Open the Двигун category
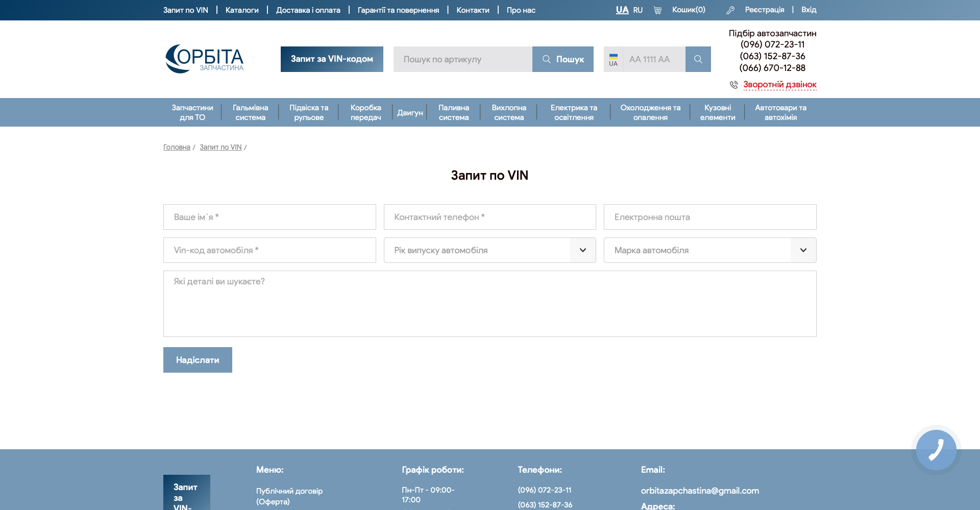Screen dimensions: 980x510 (x=410, y=113)
